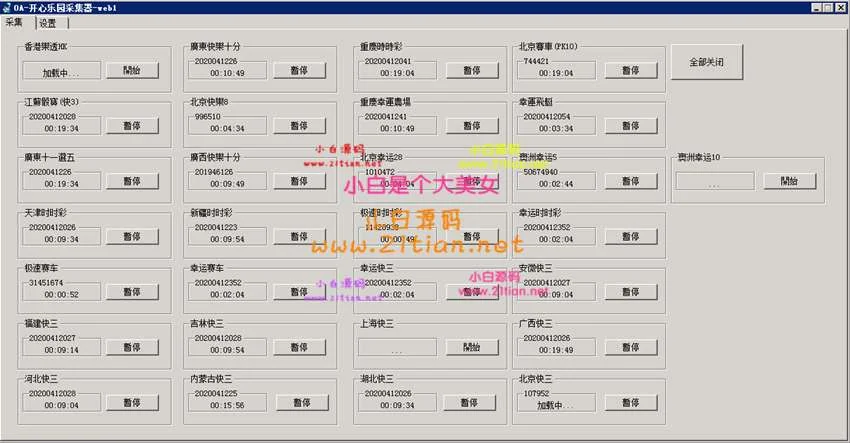Image resolution: width=850 pixels, height=443 pixels.
Task: Pause the 幸運飛艇 collector
Action: (629, 126)
